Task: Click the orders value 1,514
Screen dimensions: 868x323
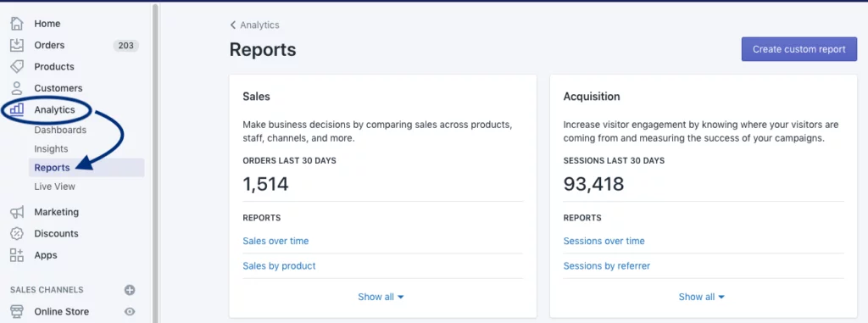Action: [265, 184]
